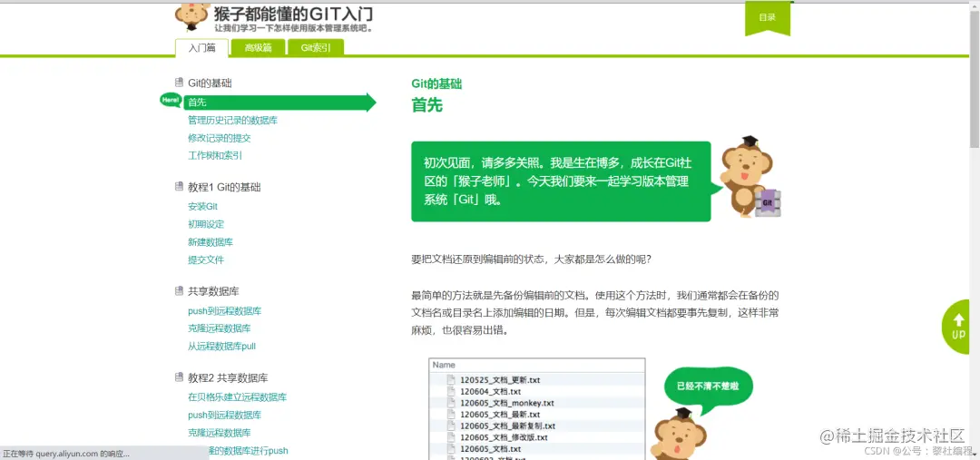This screenshot has width=980, height=460.
Task: Click the green Git的基础 content heading
Action: click(436, 84)
